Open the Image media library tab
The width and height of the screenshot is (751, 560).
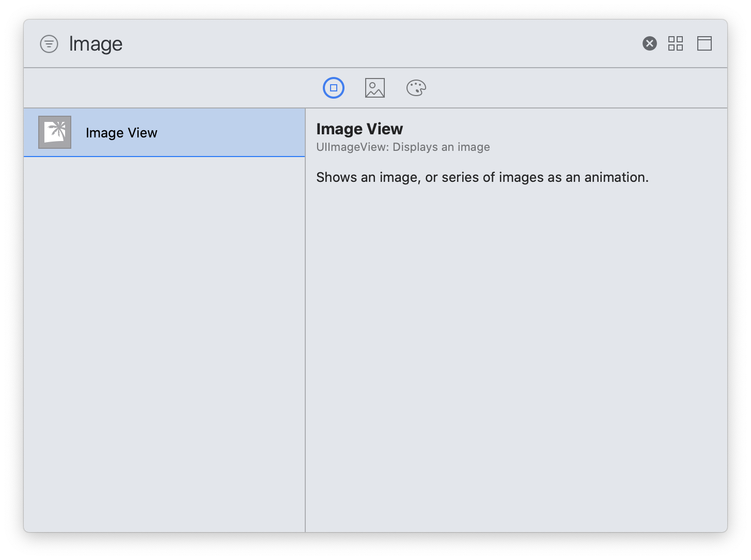pos(375,88)
